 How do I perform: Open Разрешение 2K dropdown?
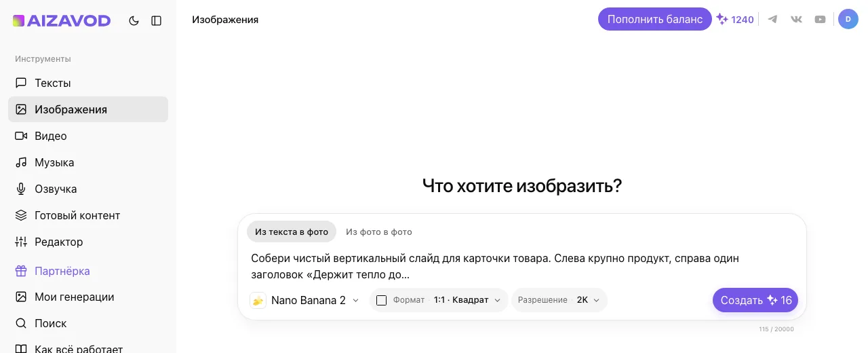[559, 300]
